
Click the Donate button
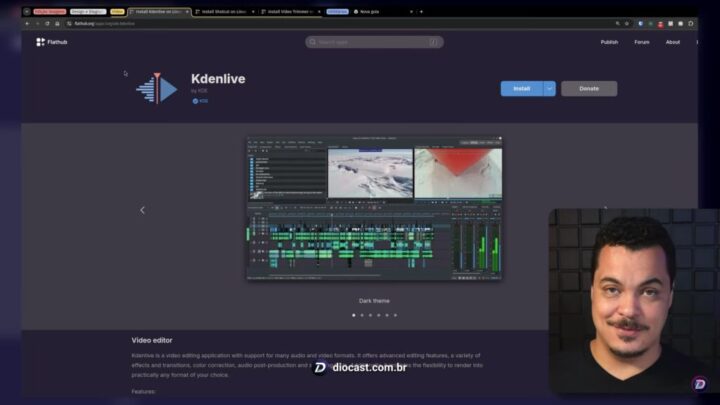click(589, 88)
